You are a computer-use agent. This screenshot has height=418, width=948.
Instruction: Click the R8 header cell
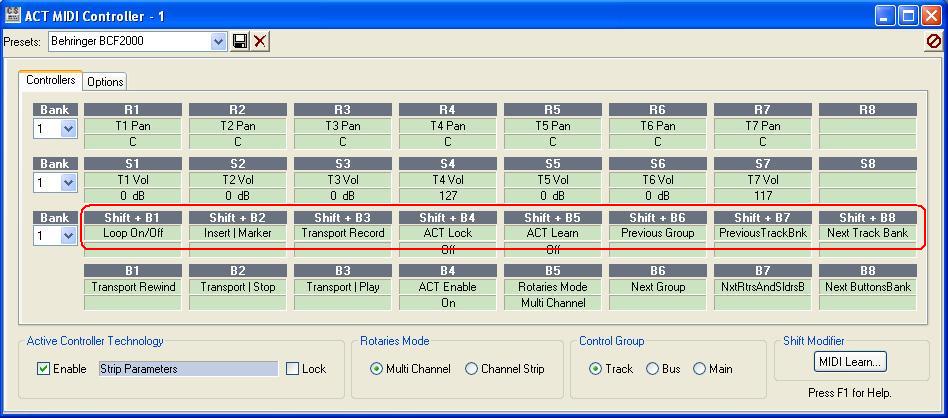click(868, 109)
